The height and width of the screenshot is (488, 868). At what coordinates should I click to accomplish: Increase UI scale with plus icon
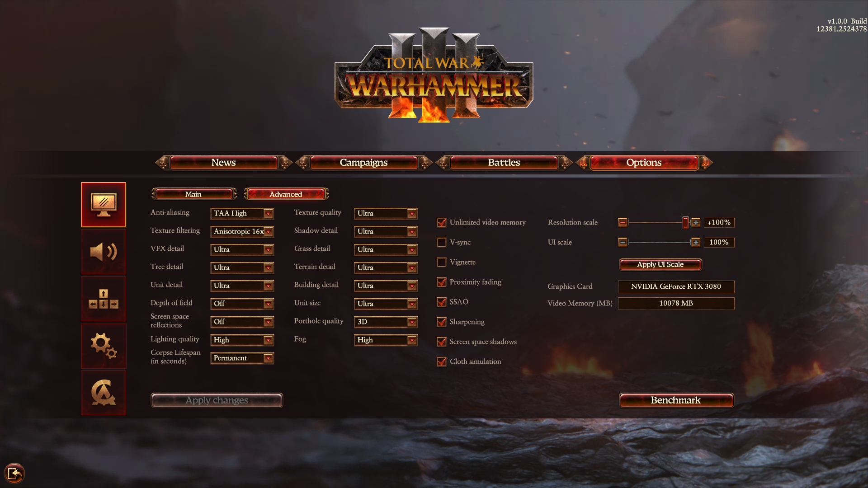coord(696,243)
